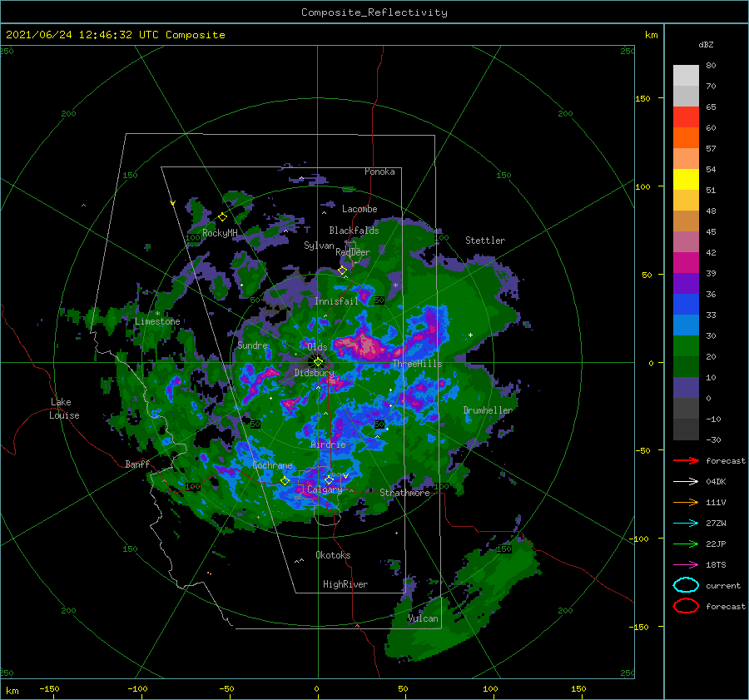The width and height of the screenshot is (749, 700).
Task: Select the HighRiver city label
Action: [x=345, y=584]
